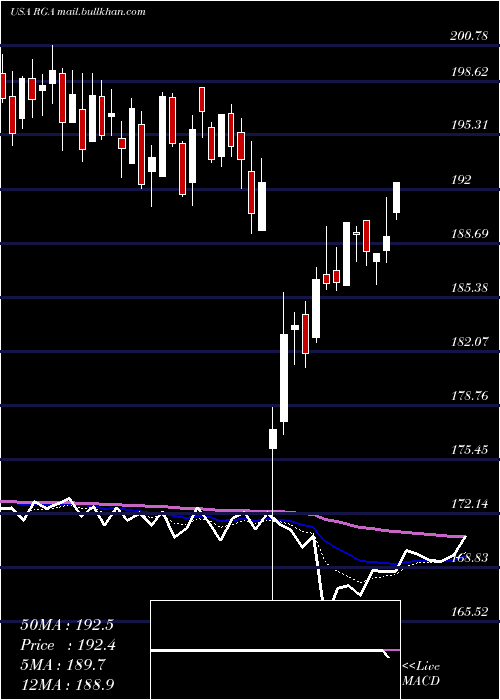Select the '5MA : 189.7' readout

pos(63,666)
